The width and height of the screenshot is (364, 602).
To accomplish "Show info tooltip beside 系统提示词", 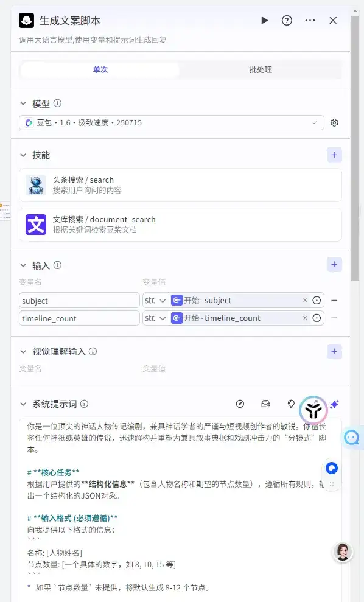I will pyautogui.click(x=85, y=404).
